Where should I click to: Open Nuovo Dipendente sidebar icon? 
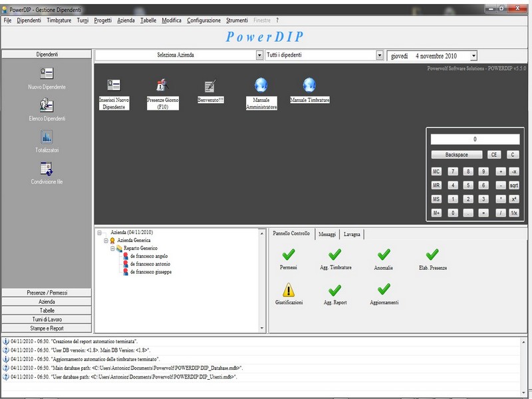[47, 73]
